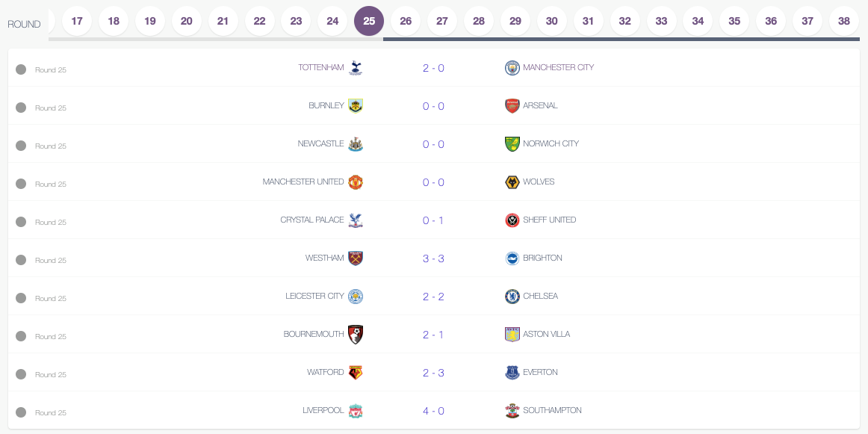Click the Tottenham club crest icon
The image size is (868, 434).
coord(356,67)
